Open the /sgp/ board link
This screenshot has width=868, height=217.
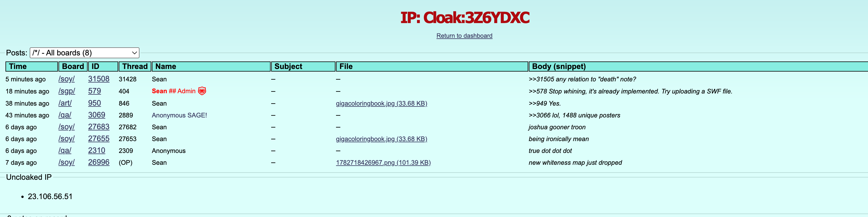click(67, 91)
